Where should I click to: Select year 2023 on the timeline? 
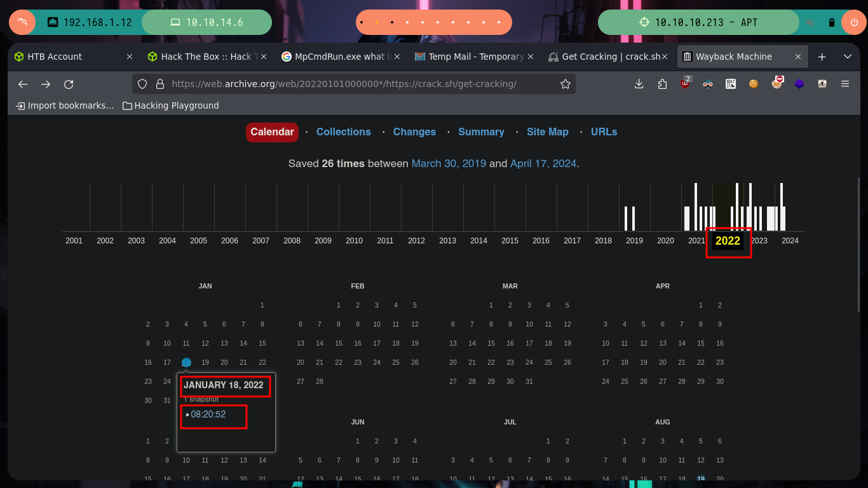pyautogui.click(x=759, y=241)
